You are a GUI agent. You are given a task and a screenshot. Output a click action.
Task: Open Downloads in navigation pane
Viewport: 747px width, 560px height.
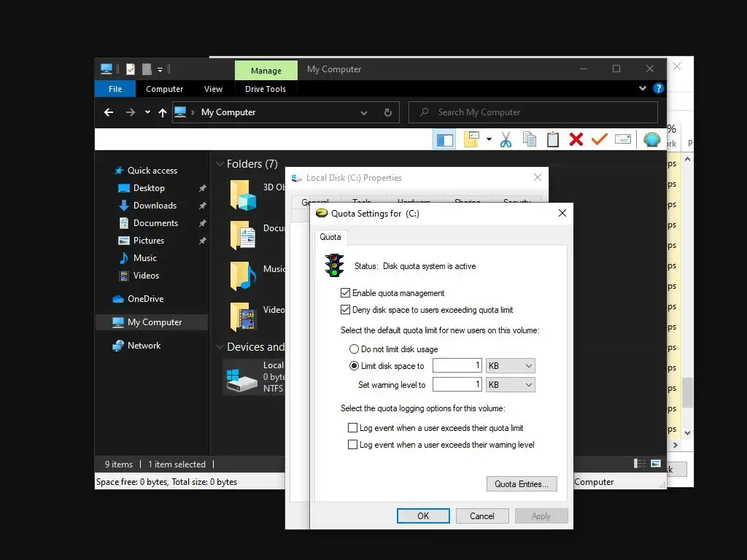click(x=155, y=206)
